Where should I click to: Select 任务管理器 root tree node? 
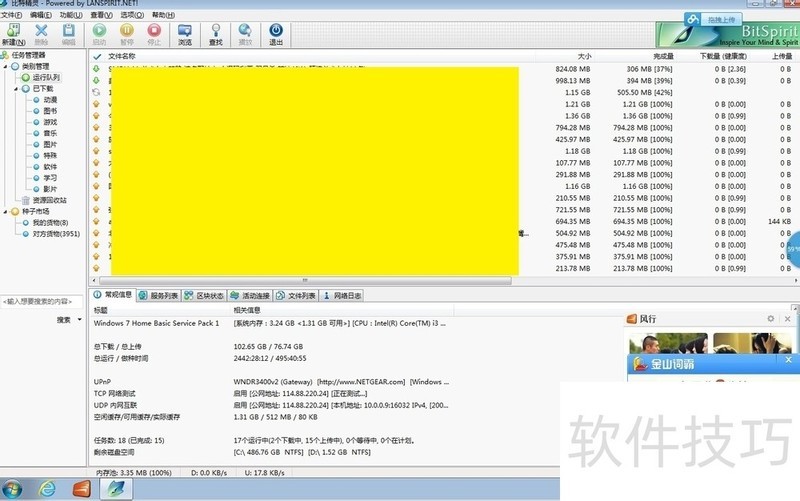click(29, 55)
